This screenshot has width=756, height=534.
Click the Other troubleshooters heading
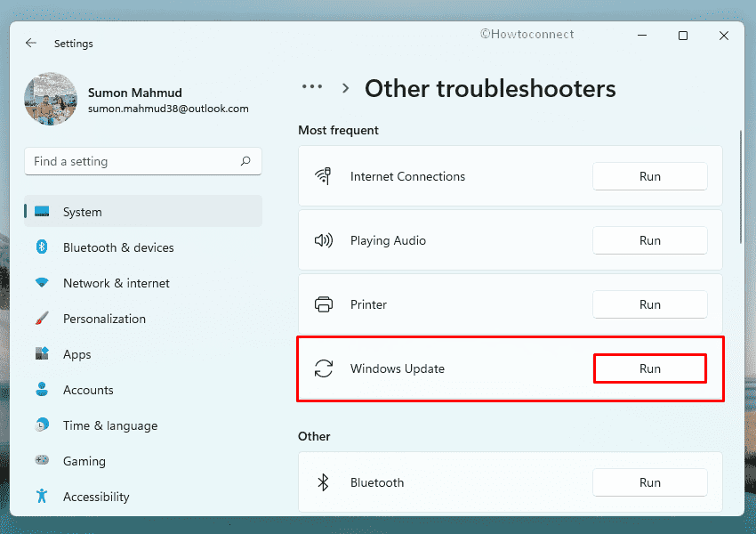click(490, 89)
